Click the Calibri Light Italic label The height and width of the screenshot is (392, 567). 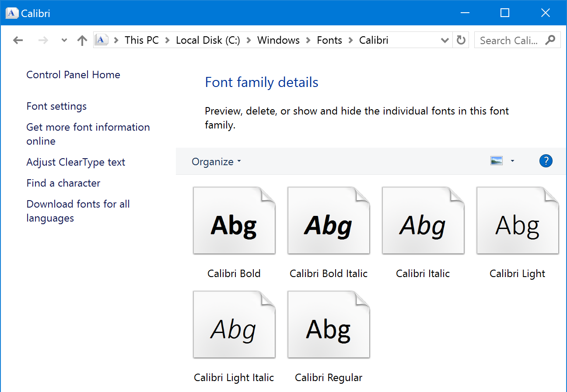(234, 378)
